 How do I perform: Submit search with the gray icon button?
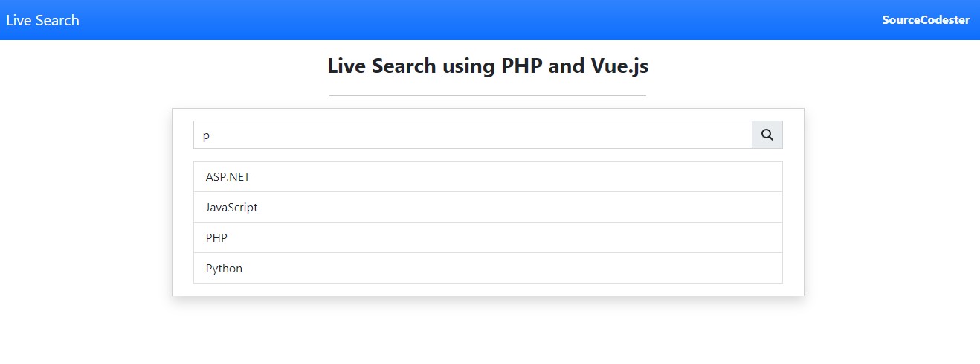[767, 135]
